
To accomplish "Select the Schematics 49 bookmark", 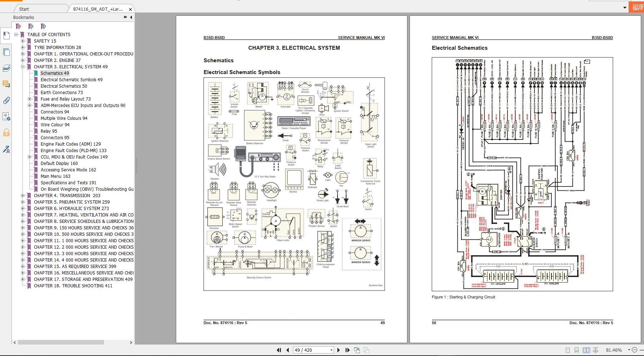I will [54, 73].
